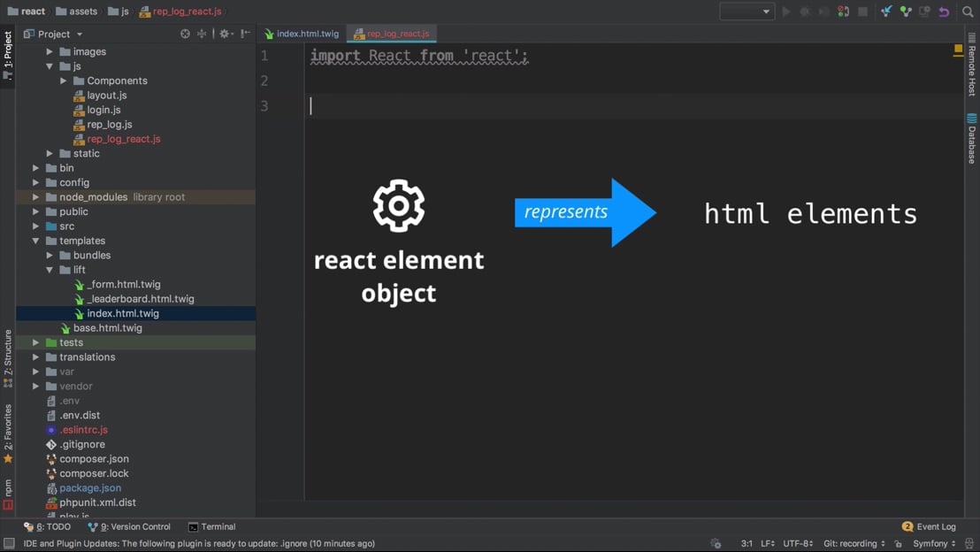Collapse the templates folder
The image size is (980, 552).
[35, 241]
